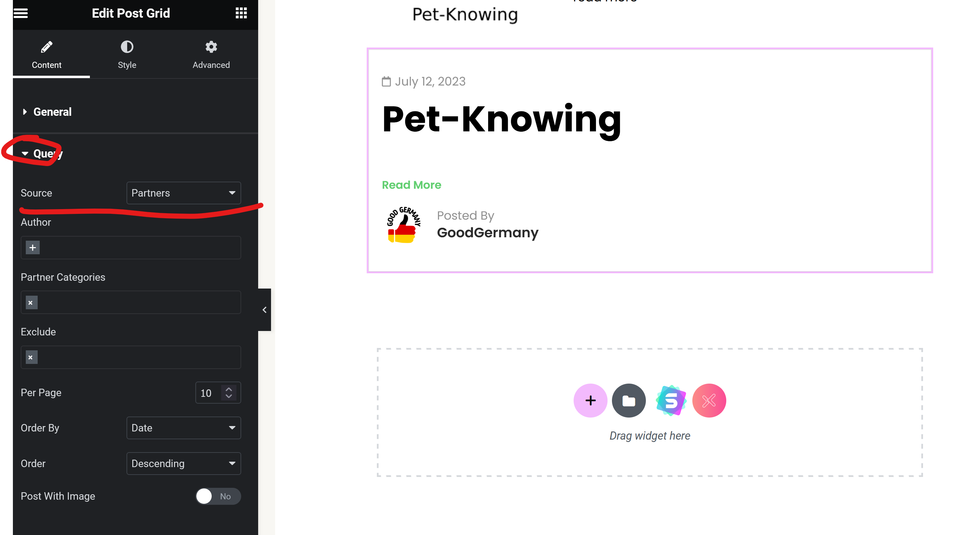
Task: Click the Per Page number field
Action: click(x=218, y=392)
